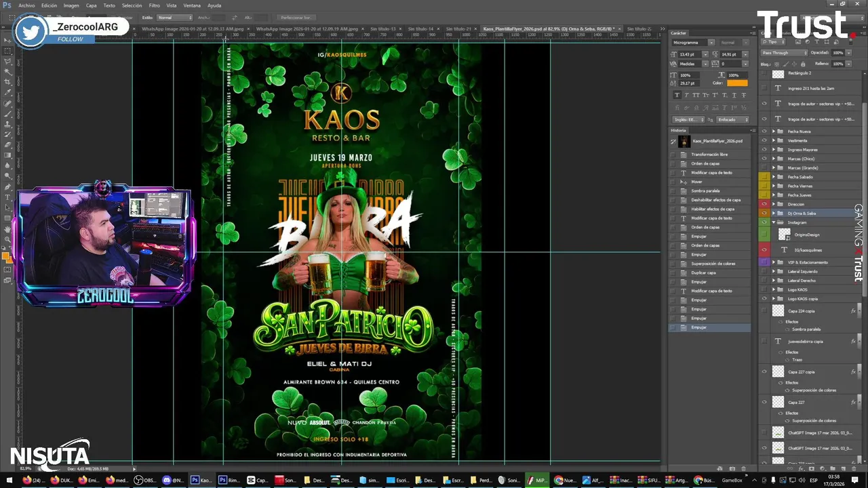Click the orange Character color swatch
Screen dimensions: 868x488
[x=737, y=83]
